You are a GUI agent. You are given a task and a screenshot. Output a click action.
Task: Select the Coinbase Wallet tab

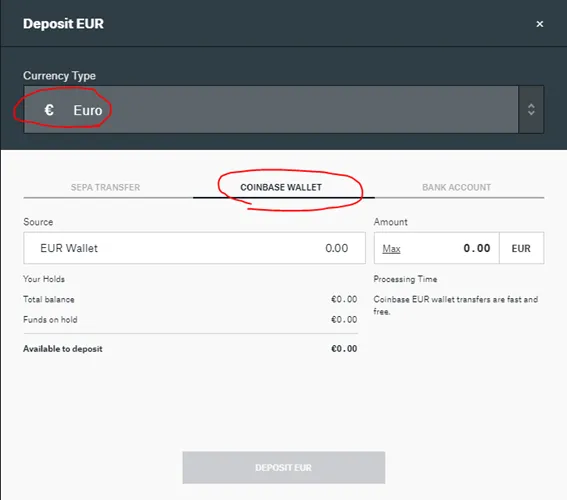click(281, 187)
